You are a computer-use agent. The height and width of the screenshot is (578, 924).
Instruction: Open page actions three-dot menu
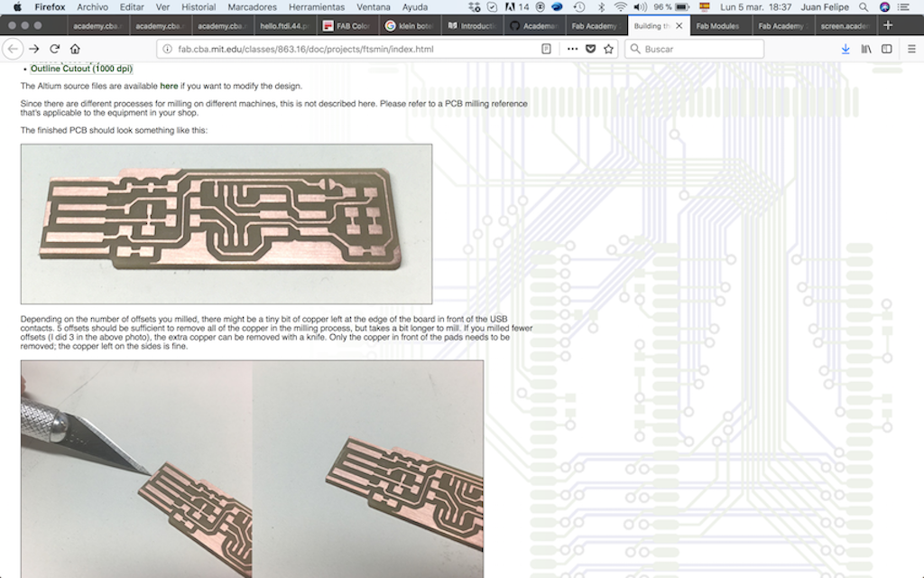tap(572, 49)
